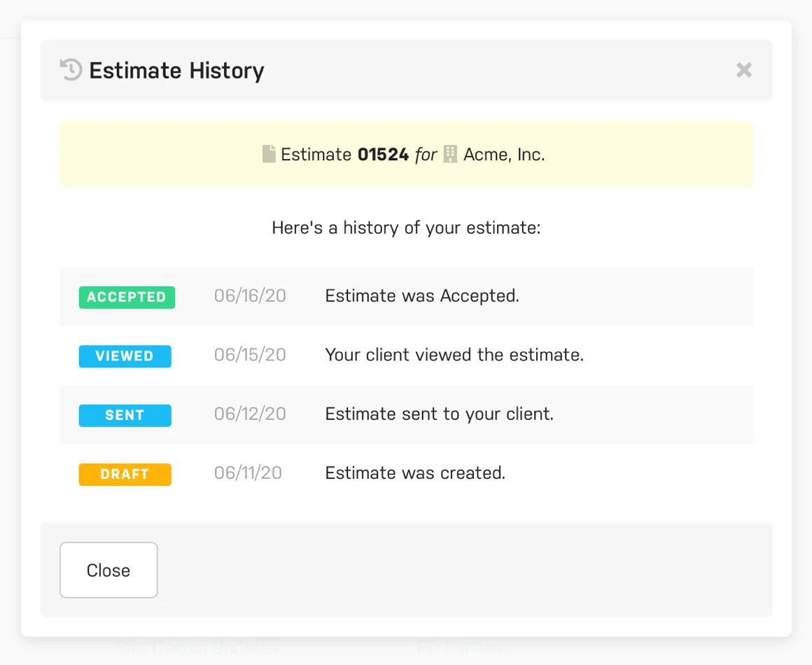
Task: Click the orange DRAFT status badge
Action: click(x=125, y=474)
